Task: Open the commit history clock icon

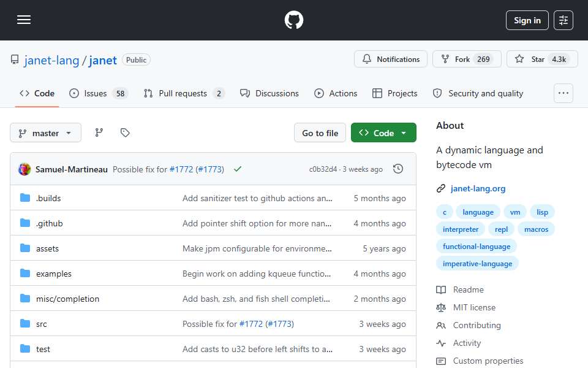Action: [398, 169]
